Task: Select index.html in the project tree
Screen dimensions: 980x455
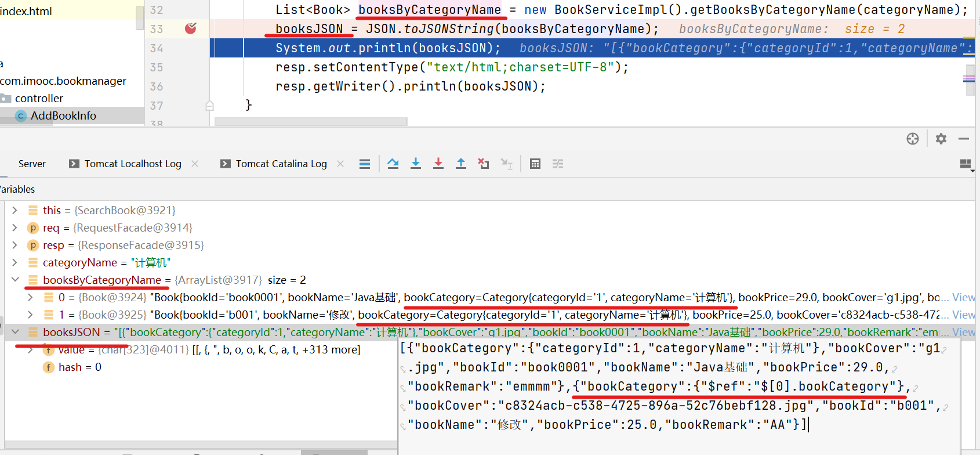Action: pyautogui.click(x=26, y=11)
